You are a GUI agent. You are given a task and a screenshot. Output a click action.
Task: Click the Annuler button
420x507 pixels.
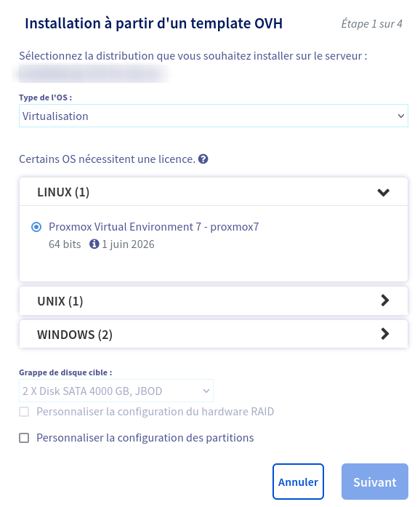pyautogui.click(x=298, y=482)
